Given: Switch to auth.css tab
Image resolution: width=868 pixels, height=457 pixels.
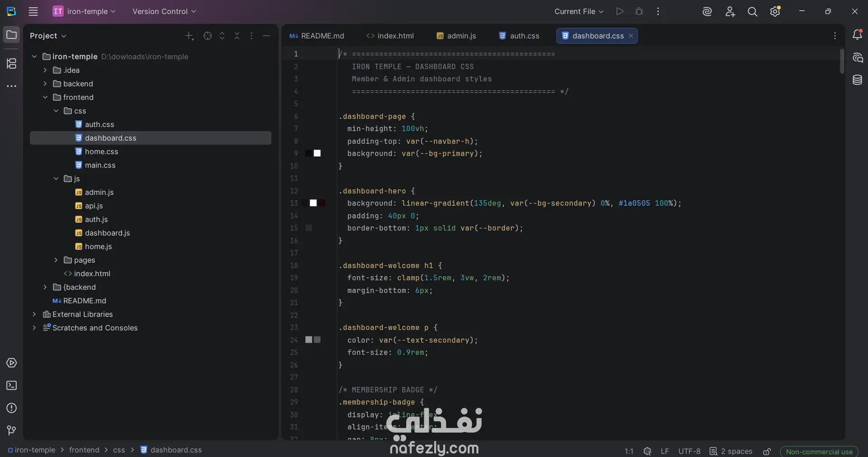Looking at the screenshot, I should [519, 36].
